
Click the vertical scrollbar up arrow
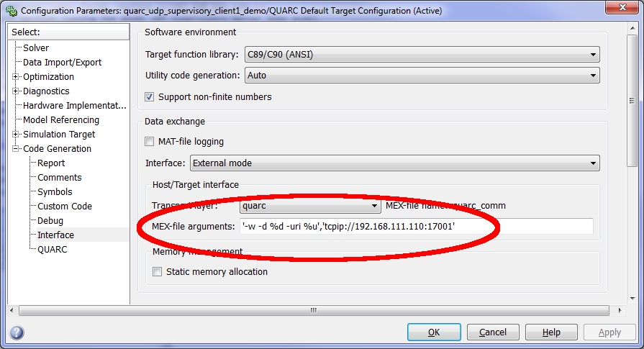(632, 28)
